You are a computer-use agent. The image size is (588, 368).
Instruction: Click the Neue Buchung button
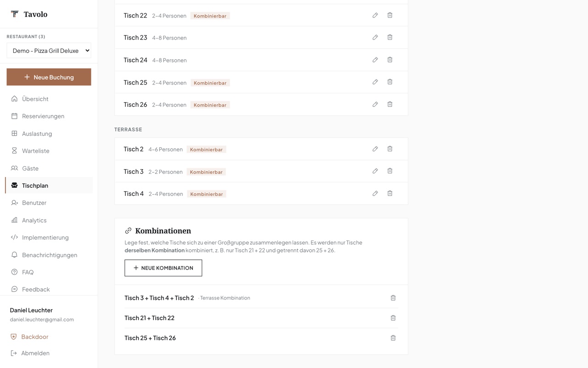(x=49, y=77)
